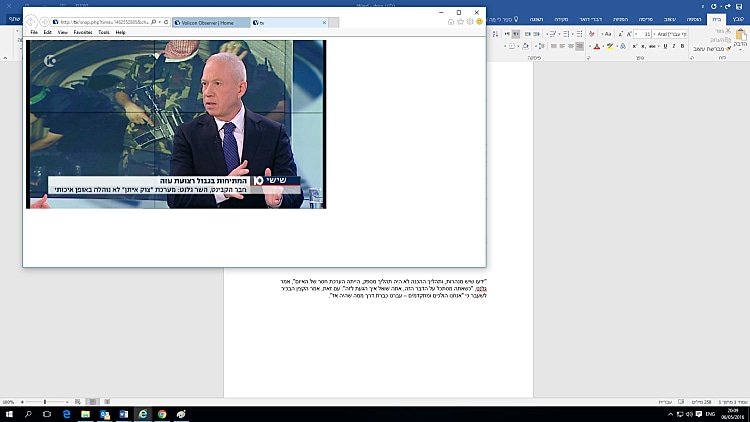Viewport: 750px width, 422px height.
Task: Open Internet Explorer settings gear
Action: (470, 21)
